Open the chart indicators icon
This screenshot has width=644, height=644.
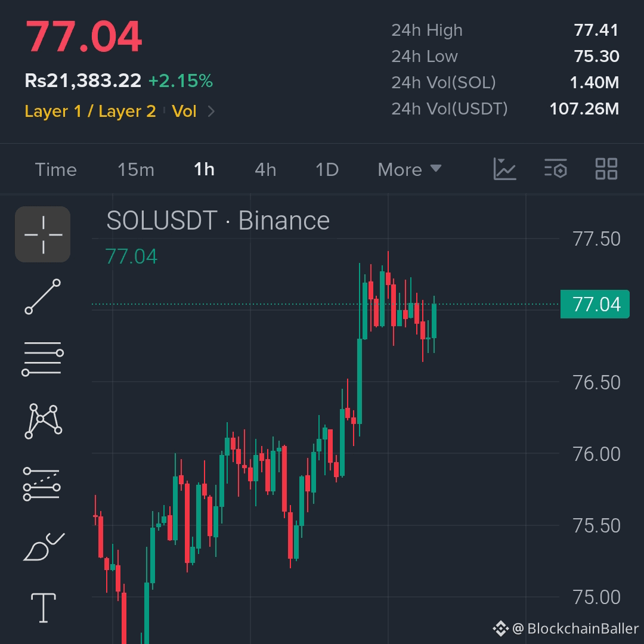coord(504,169)
